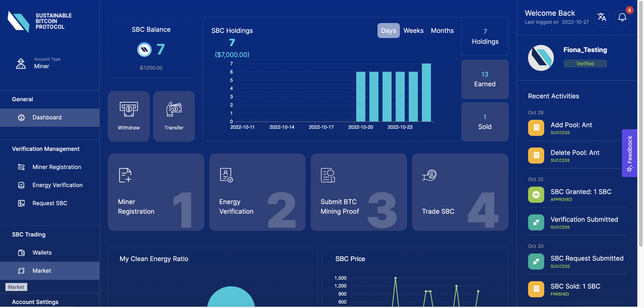Click the SBC coin icon in Balance card
644x308 pixels.
pos(144,49)
